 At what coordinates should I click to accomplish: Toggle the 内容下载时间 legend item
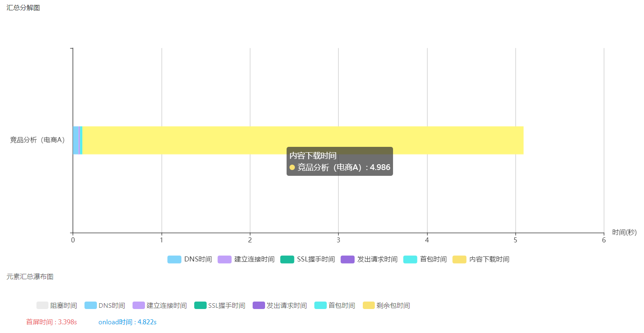click(x=480, y=259)
